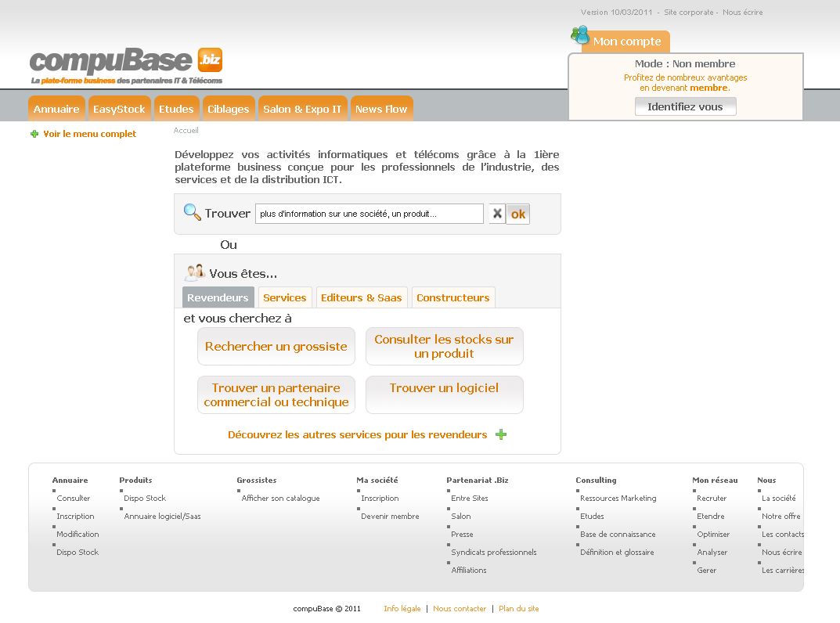
Task: Open Entre Sites footer link
Action: 469,499
